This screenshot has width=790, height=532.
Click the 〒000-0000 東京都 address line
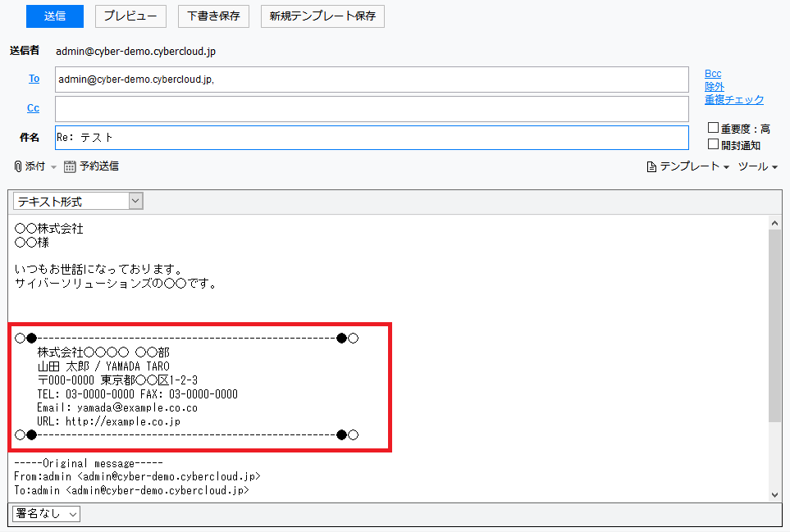pos(117,380)
